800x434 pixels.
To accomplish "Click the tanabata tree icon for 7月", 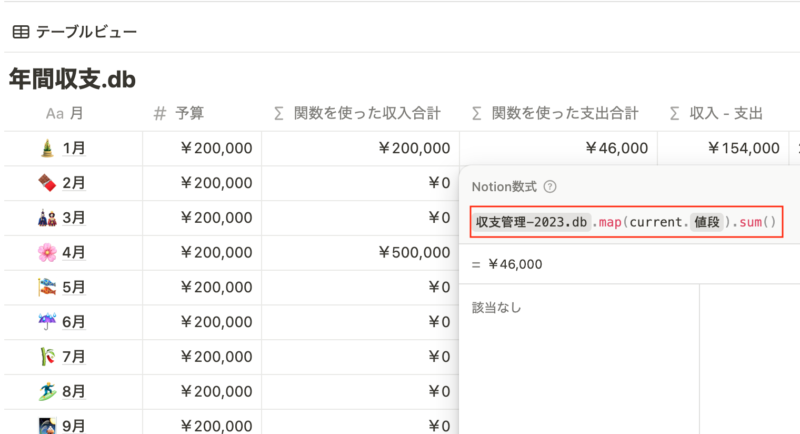I will [x=47, y=356].
